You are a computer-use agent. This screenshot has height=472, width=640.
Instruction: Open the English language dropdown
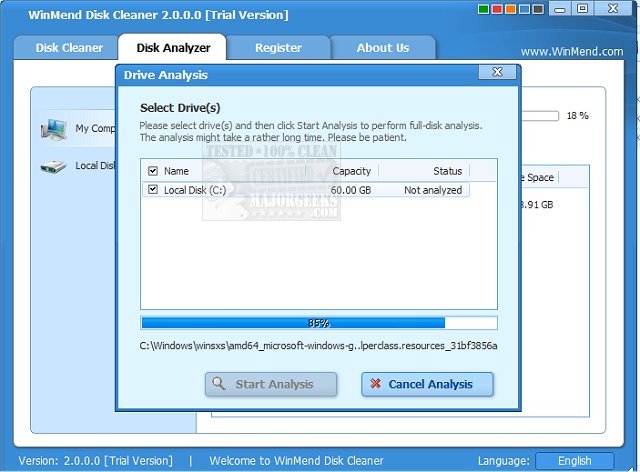[575, 461]
